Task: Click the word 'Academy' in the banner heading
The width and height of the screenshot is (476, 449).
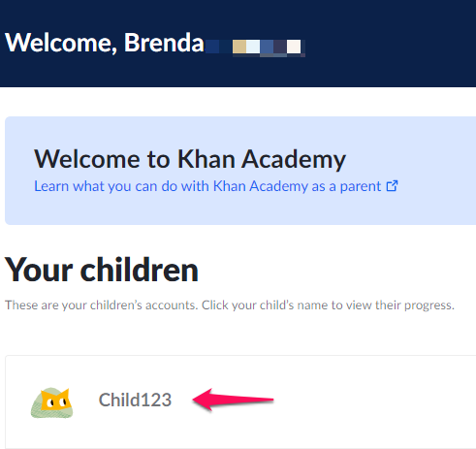Action: point(294,160)
